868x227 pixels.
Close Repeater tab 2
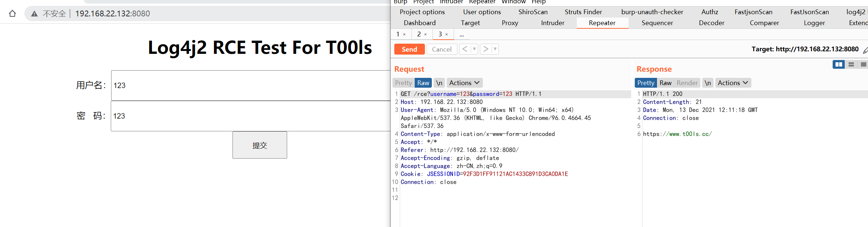click(x=425, y=35)
